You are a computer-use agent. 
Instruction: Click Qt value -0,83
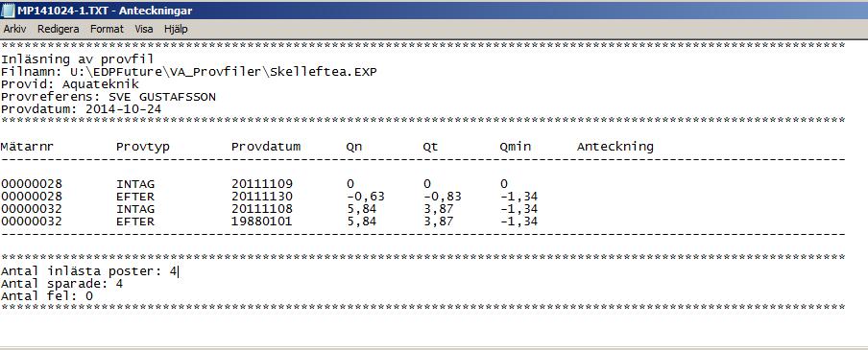442,197
